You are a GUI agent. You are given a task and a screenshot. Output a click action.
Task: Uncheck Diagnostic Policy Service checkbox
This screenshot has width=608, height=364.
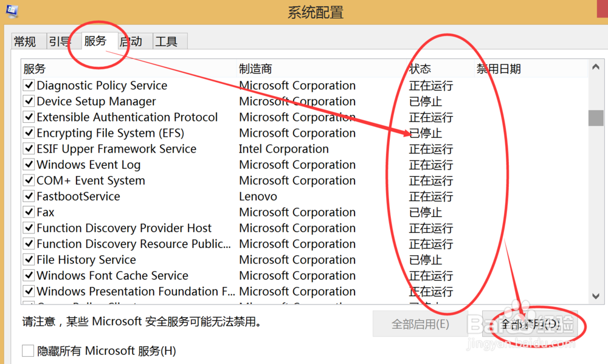[x=29, y=86]
